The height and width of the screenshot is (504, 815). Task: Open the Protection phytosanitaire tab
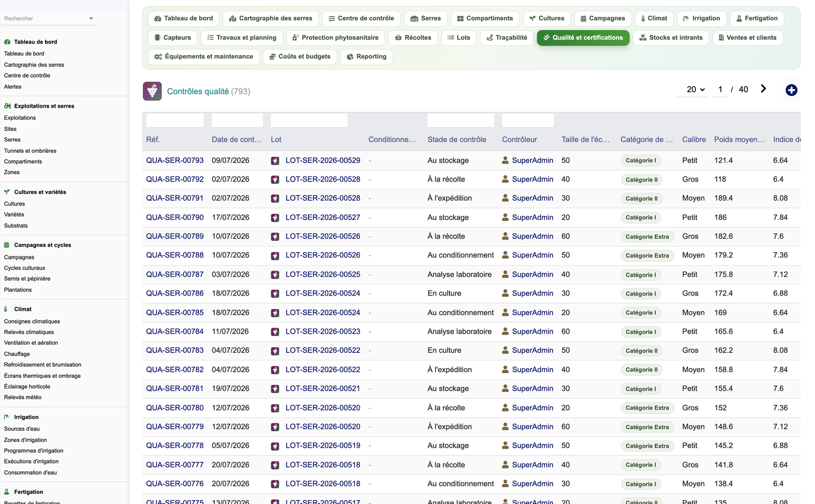[x=336, y=38]
